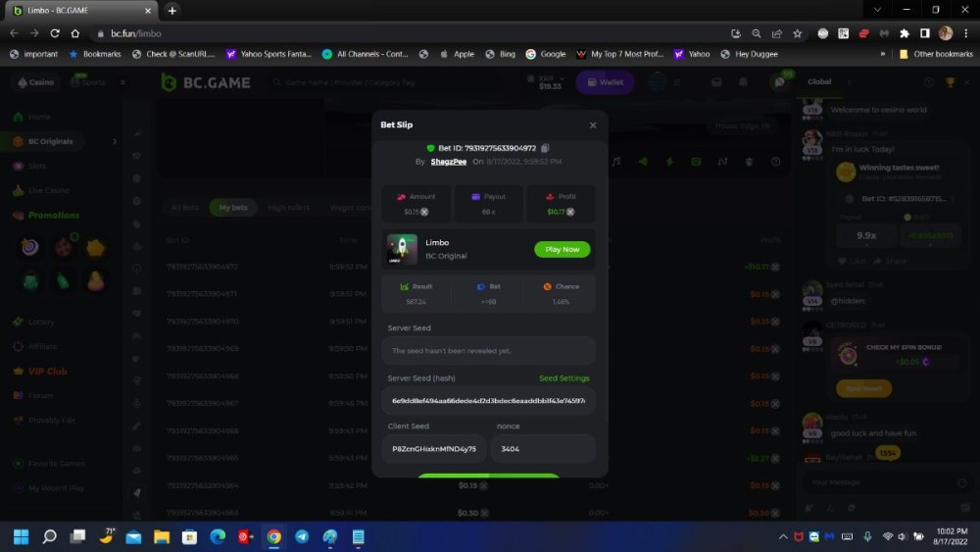The image size is (980, 552).
Task: Select the Server Seed hash field
Action: point(488,400)
